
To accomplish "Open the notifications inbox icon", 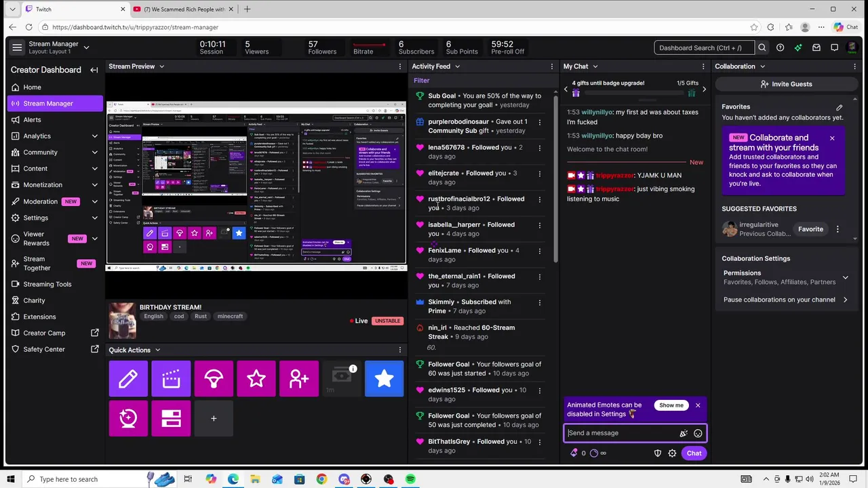I will pyautogui.click(x=816, y=47).
